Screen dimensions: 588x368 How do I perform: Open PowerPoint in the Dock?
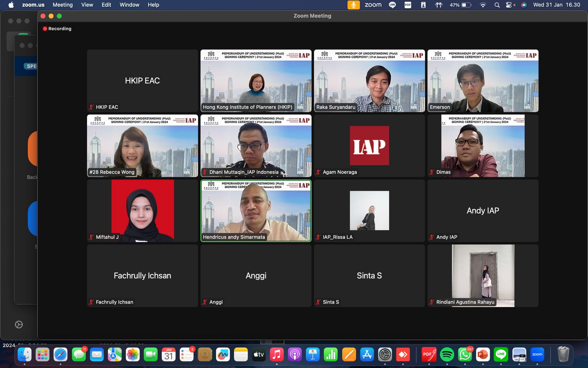(483, 355)
